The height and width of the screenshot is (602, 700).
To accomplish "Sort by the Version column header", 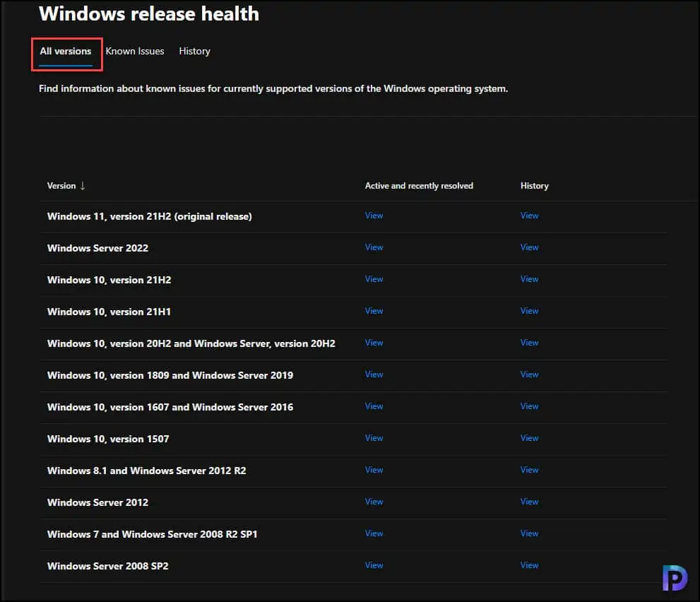I will (61, 186).
